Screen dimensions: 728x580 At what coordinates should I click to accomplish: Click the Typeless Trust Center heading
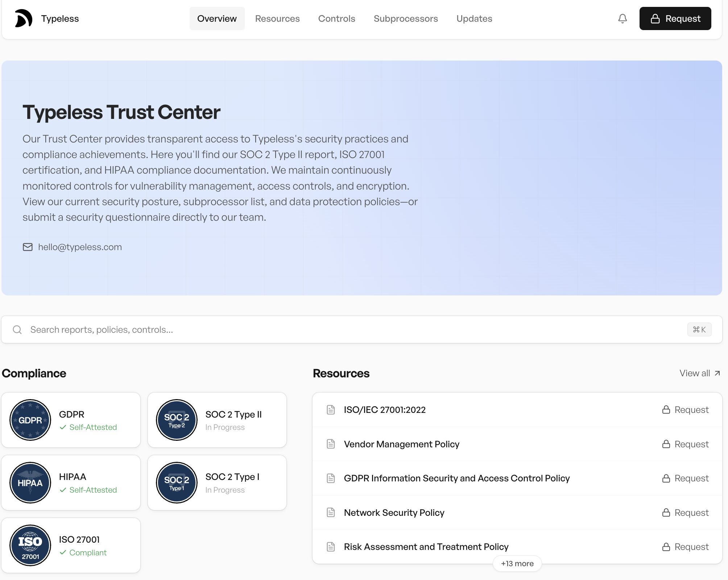(121, 112)
